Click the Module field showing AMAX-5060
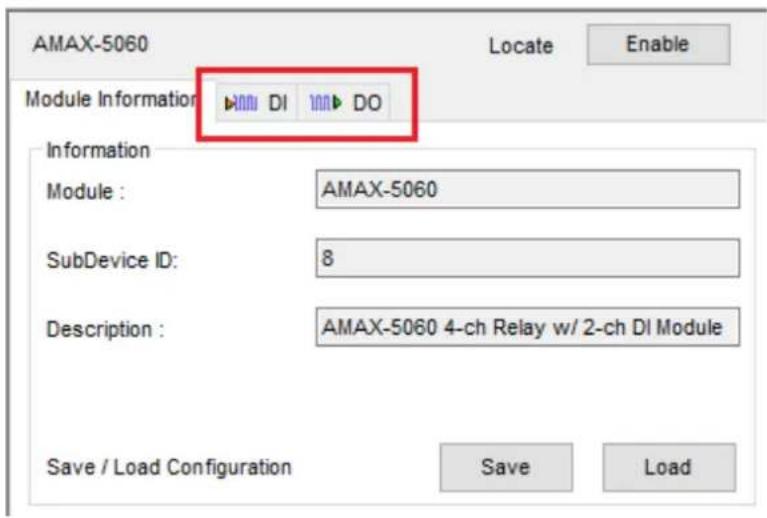This screenshot has height=518, width=767. pyautogui.click(x=527, y=189)
